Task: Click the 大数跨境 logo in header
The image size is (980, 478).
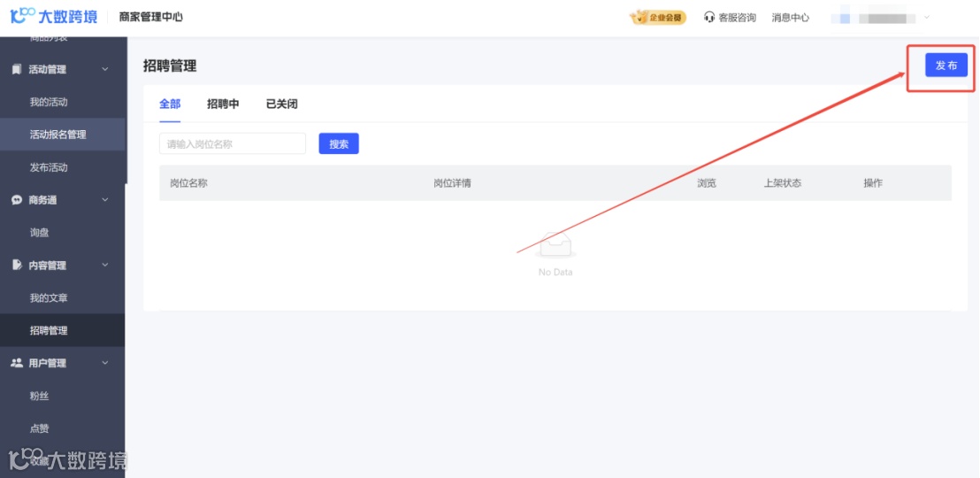Action: point(54,17)
